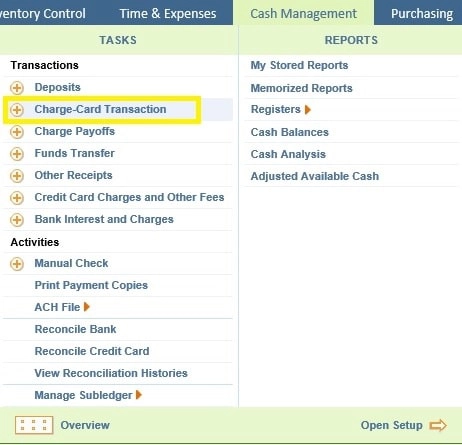Expand the Manage Subledger submenu arrow
The height and width of the screenshot is (445, 462).
tap(139, 395)
